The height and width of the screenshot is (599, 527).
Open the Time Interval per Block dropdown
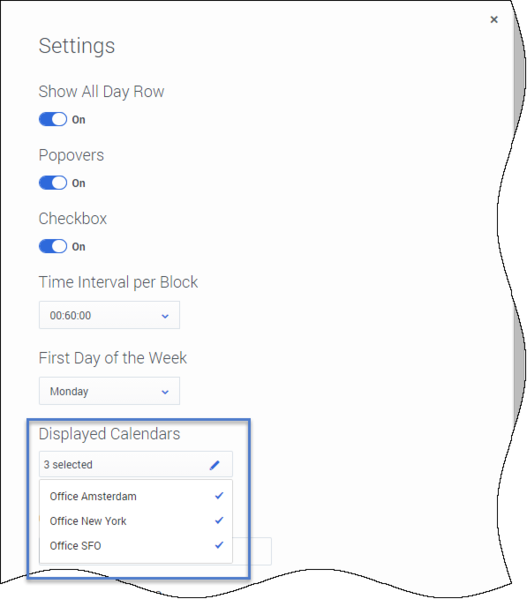pyautogui.click(x=109, y=315)
